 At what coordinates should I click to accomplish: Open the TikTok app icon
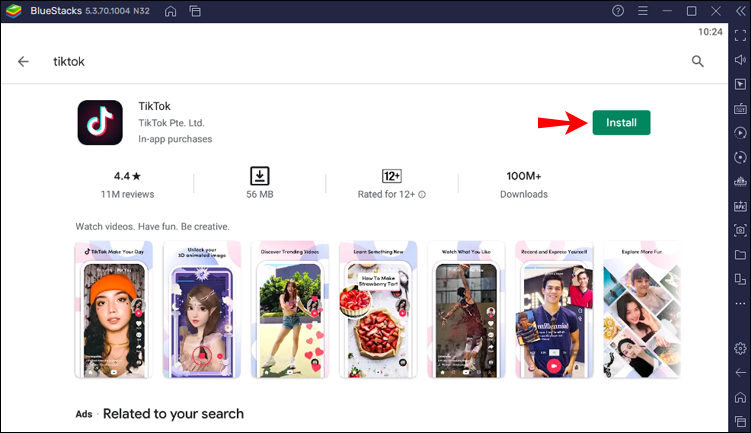[100, 123]
